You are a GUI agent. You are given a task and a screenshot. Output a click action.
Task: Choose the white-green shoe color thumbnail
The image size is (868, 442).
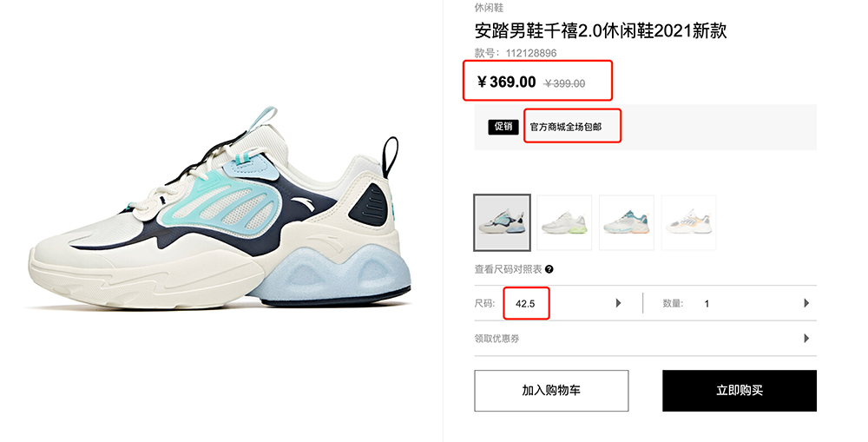(564, 222)
